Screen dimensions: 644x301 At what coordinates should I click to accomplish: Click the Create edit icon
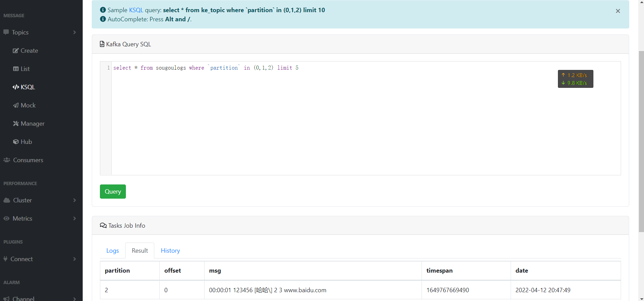point(16,51)
